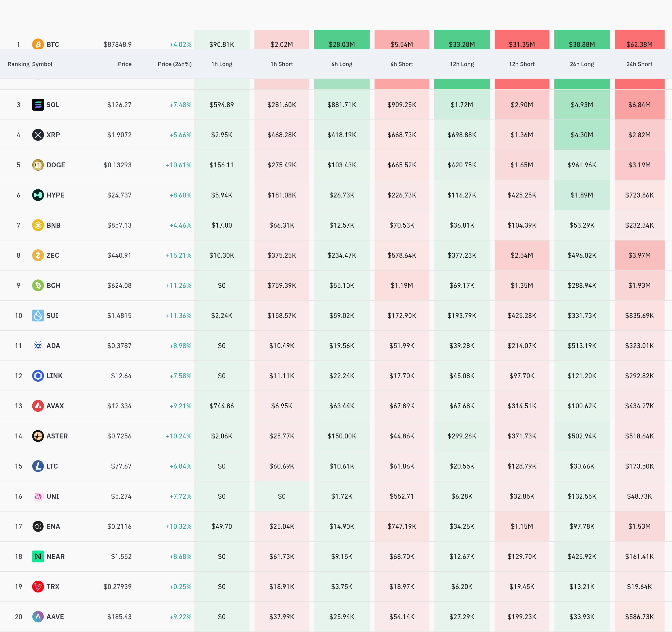
Task: Sort by Ranking column header
Action: click(x=19, y=64)
